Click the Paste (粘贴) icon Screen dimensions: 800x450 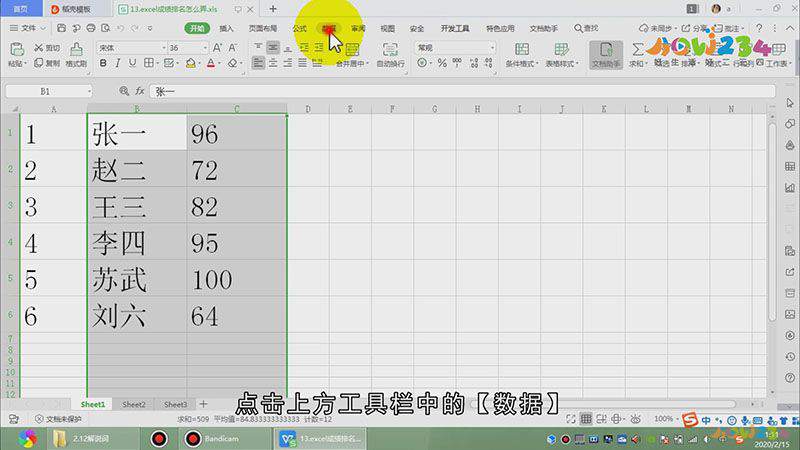(x=17, y=49)
